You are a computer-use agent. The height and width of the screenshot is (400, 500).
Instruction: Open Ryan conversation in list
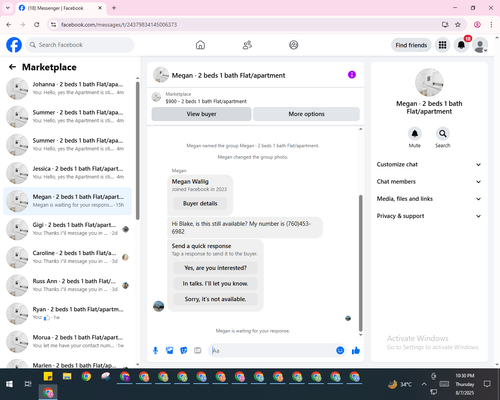coord(67,313)
